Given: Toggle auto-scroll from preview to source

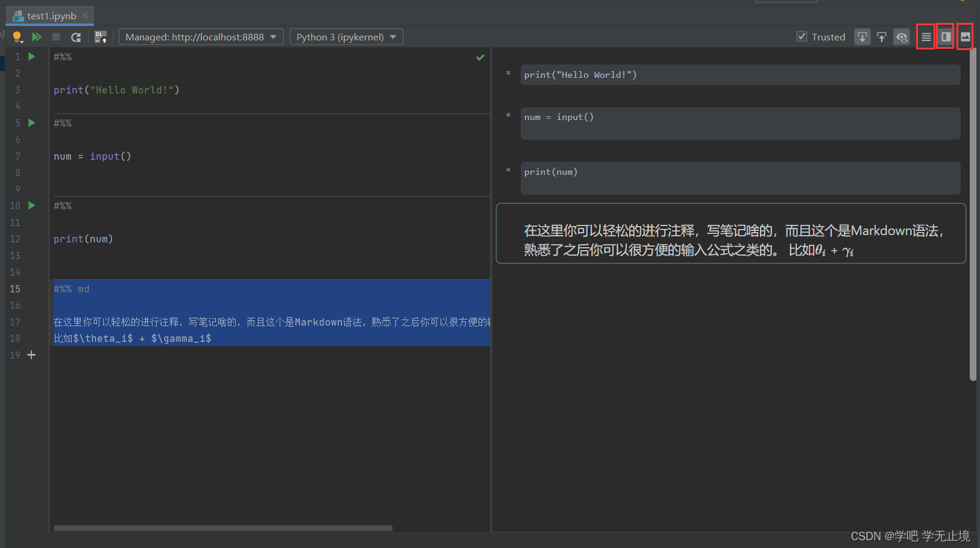Looking at the screenshot, I should [x=882, y=37].
